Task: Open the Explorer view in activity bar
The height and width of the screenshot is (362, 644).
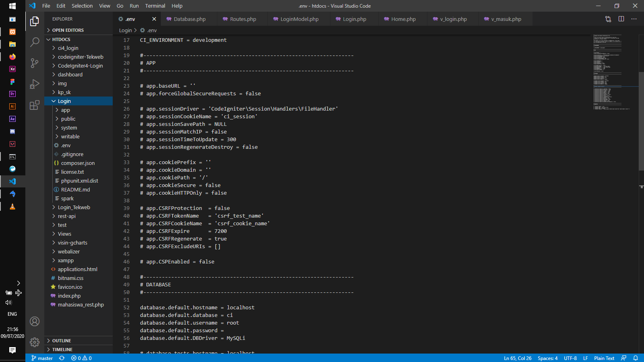Action: point(35,21)
